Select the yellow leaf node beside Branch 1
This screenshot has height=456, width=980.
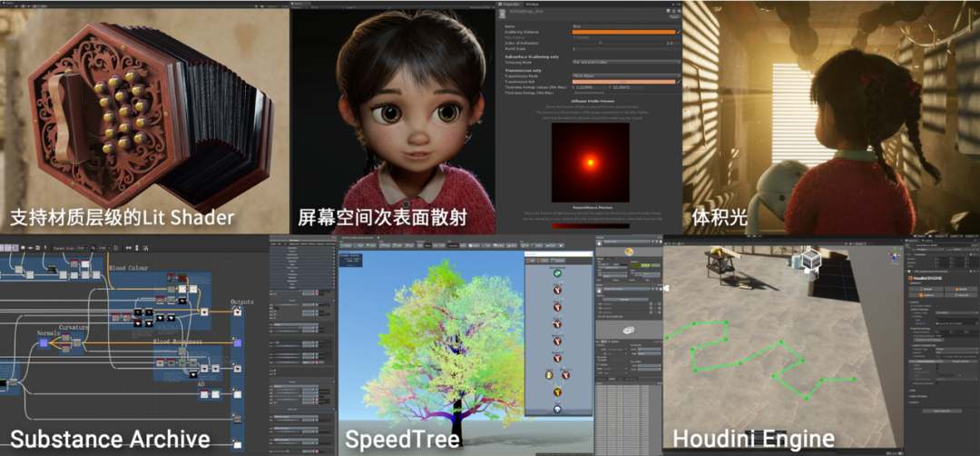[x=549, y=375]
